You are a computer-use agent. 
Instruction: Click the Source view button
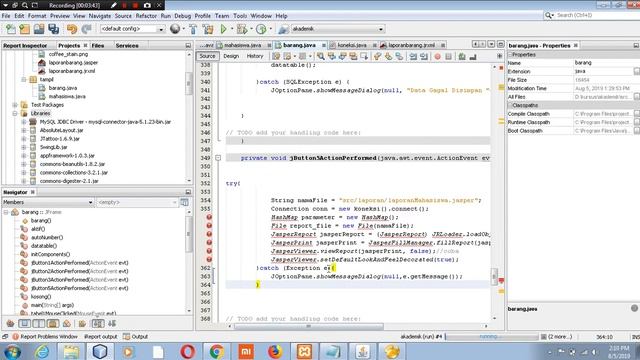coord(207,56)
